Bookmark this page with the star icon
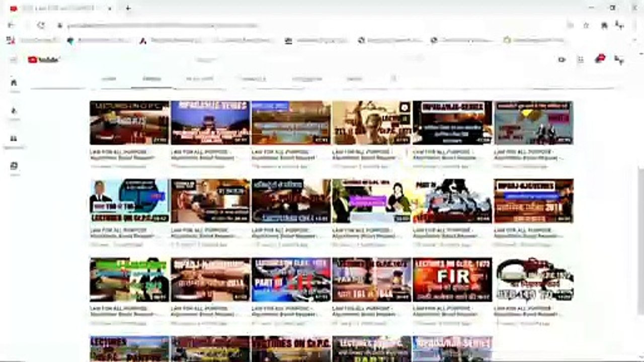 (586, 25)
